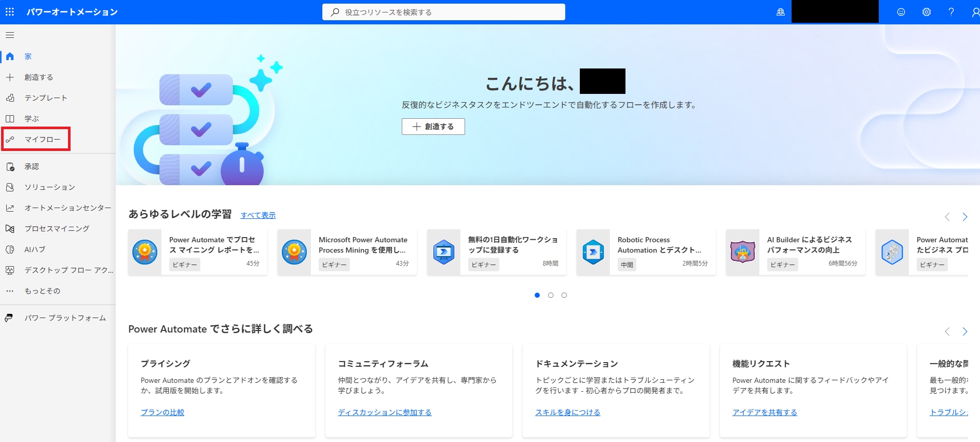The height and width of the screenshot is (442, 980).
Task: Select the third carousel page dot
Action: pyautogui.click(x=564, y=295)
